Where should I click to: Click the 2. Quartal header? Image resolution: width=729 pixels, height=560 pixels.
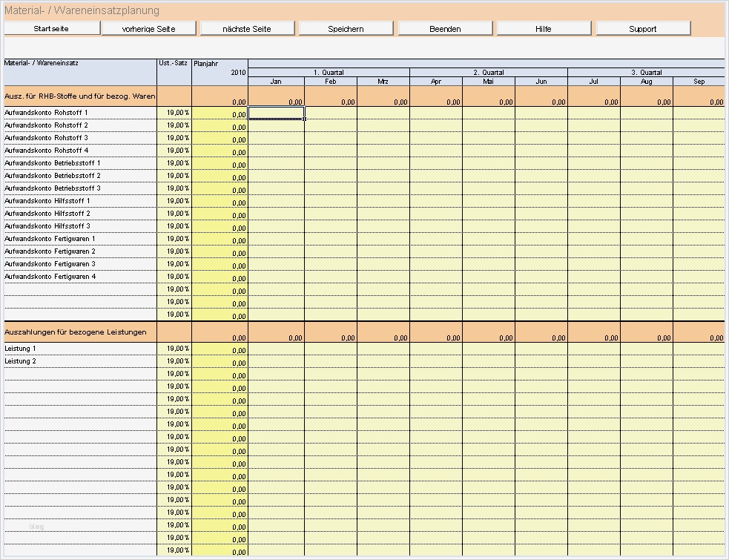coord(489,73)
